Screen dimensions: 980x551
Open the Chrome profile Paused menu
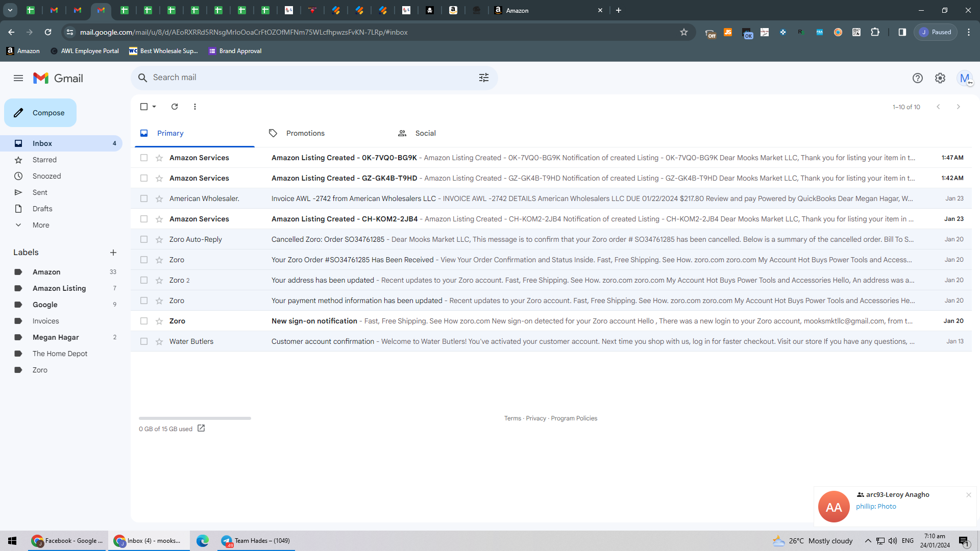(x=936, y=32)
